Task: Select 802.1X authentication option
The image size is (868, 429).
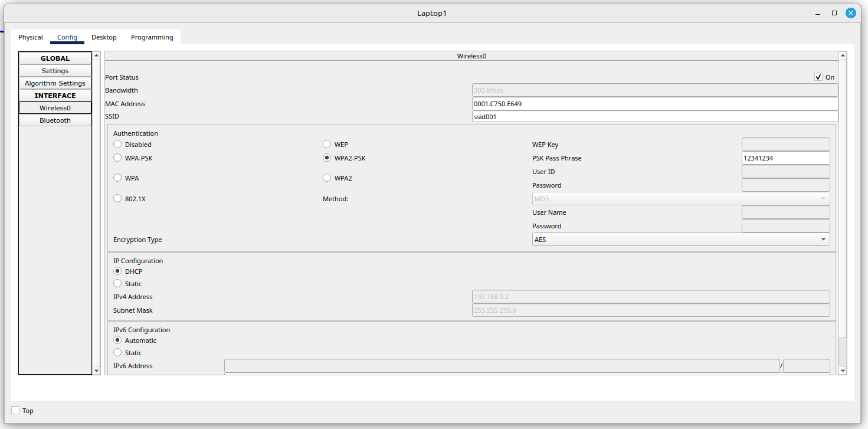Action: click(117, 199)
